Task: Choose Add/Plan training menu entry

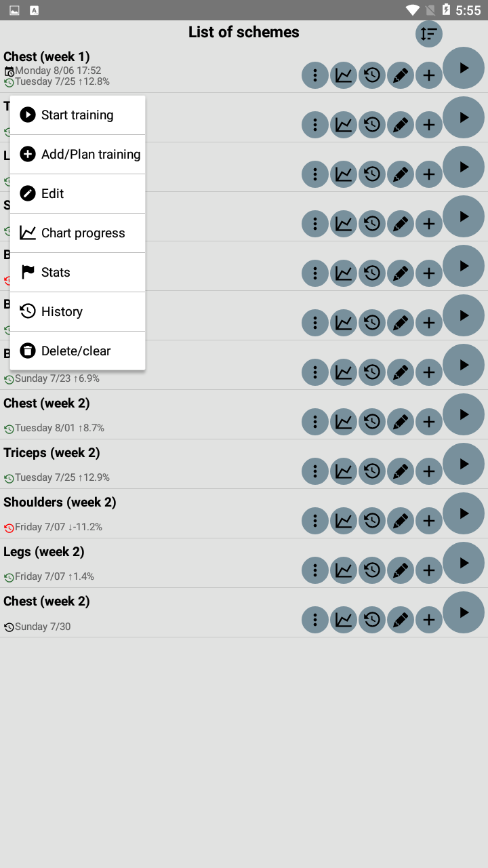Action: 77,155
